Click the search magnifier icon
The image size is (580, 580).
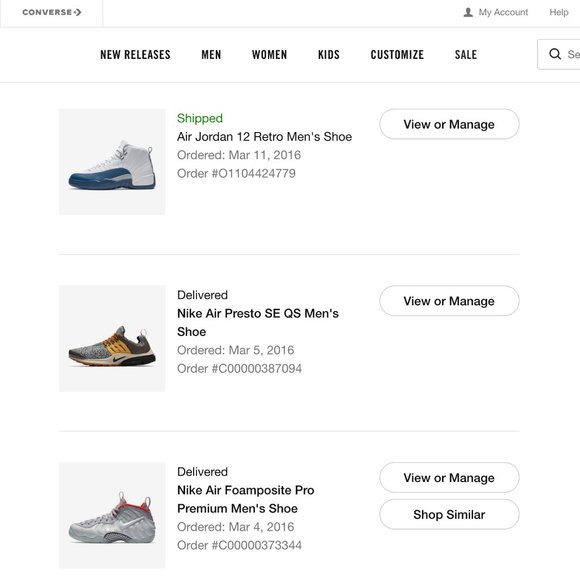[555, 54]
